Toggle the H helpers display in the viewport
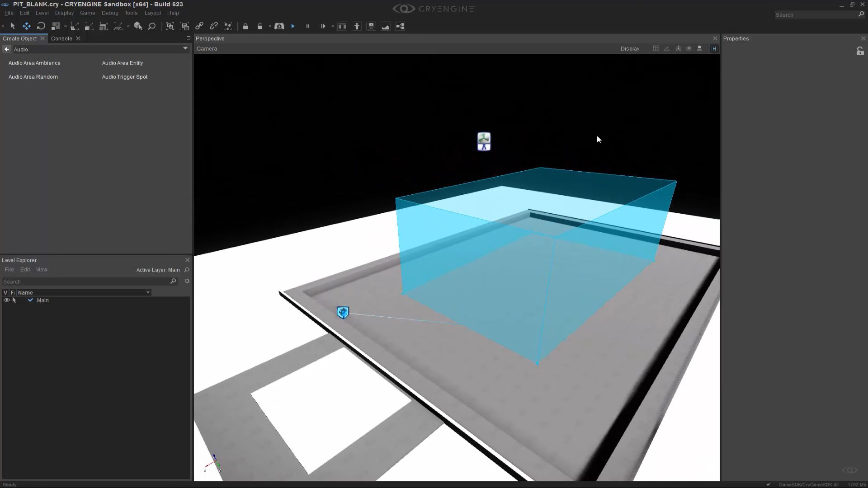This screenshot has height=488, width=868. 714,48
